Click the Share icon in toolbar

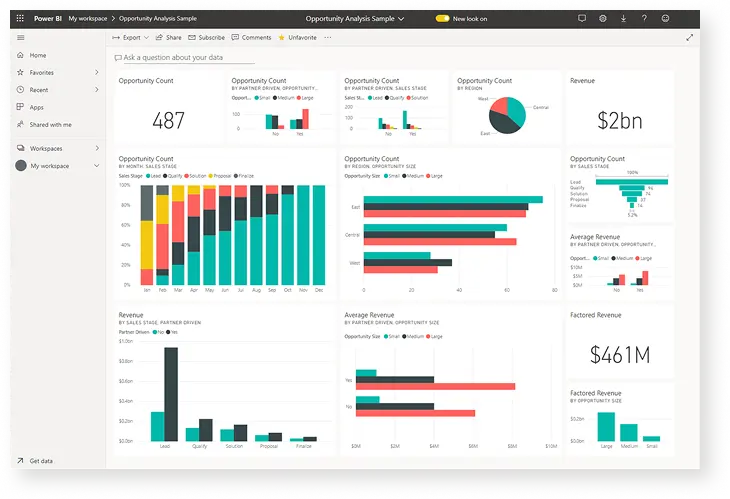[x=159, y=37]
